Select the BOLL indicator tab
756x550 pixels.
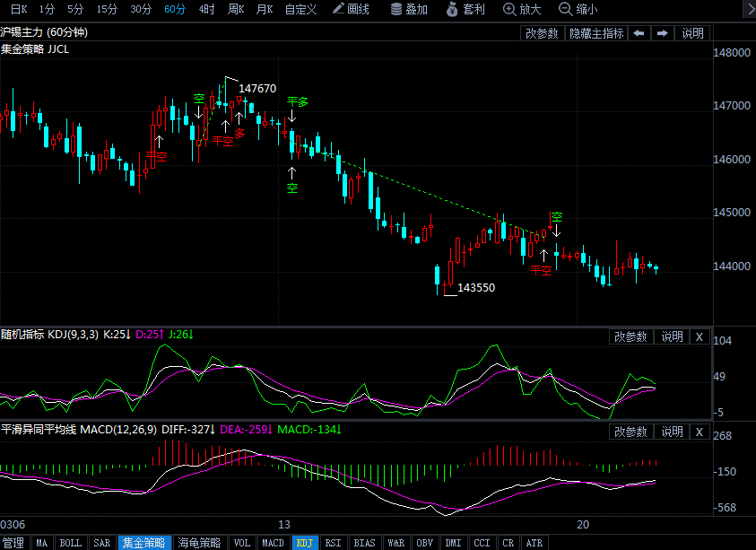pyautogui.click(x=70, y=543)
